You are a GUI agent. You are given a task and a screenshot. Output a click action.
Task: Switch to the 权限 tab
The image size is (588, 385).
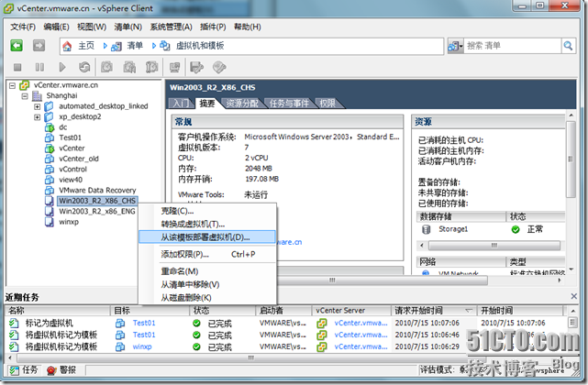pyautogui.click(x=327, y=104)
